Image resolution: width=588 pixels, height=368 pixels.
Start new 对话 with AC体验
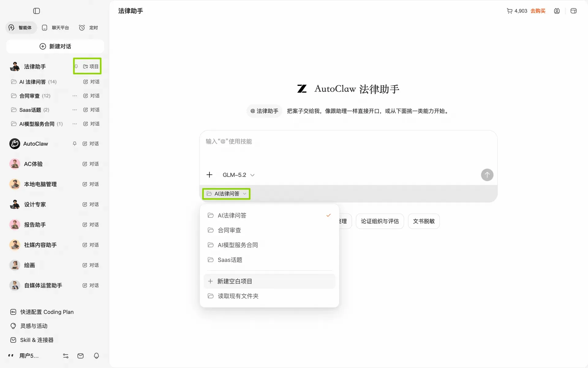tap(91, 164)
